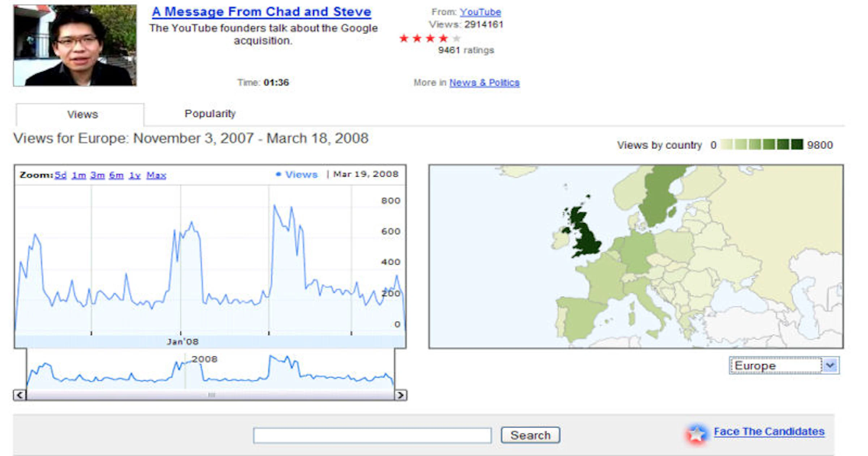Open the News & Politics category link

[x=484, y=83]
